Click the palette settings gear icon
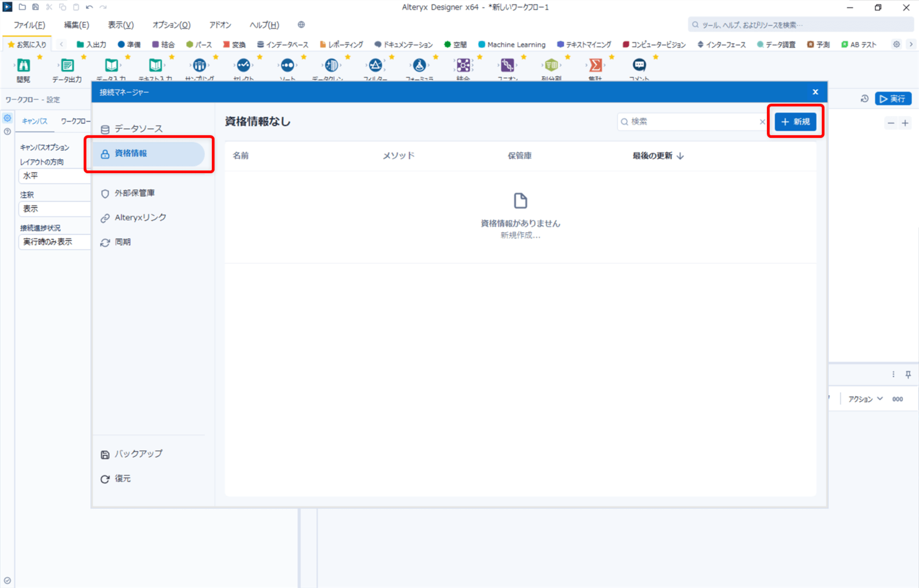This screenshot has width=919, height=588. (896, 45)
